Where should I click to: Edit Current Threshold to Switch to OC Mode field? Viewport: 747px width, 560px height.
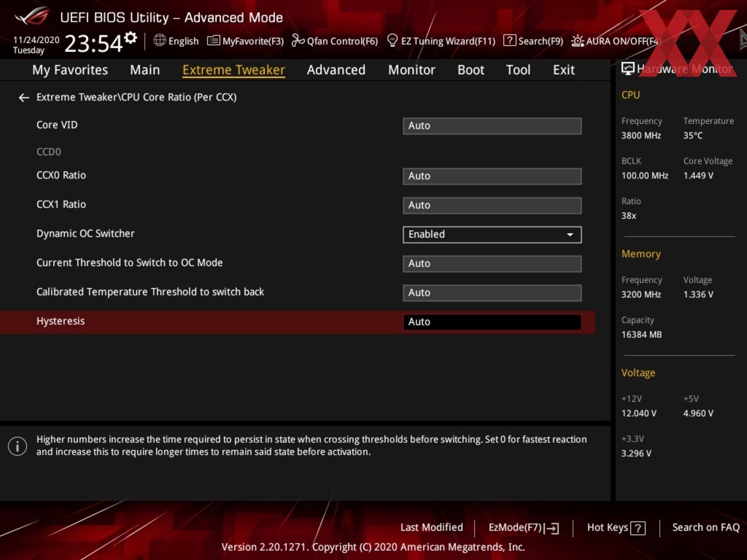tap(492, 264)
